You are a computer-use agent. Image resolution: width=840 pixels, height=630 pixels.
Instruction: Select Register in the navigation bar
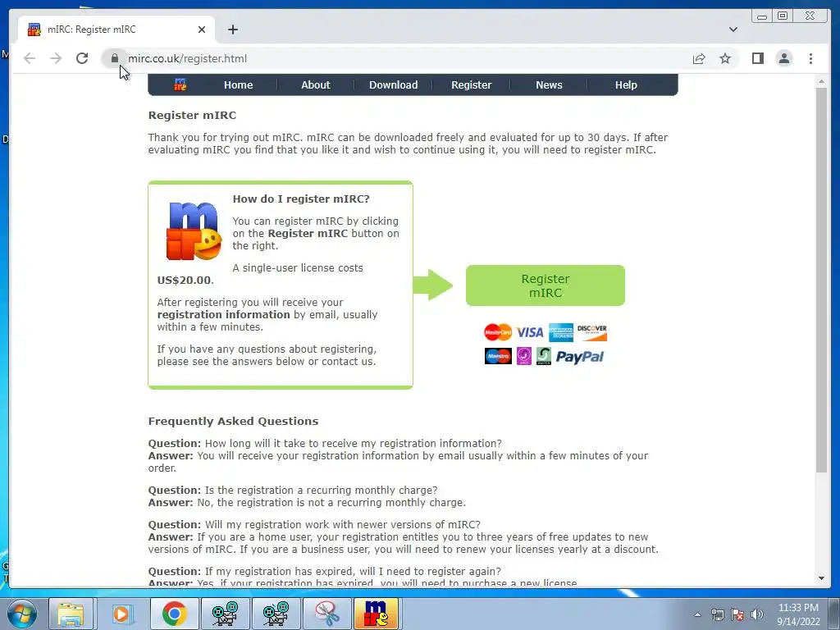pyautogui.click(x=472, y=84)
